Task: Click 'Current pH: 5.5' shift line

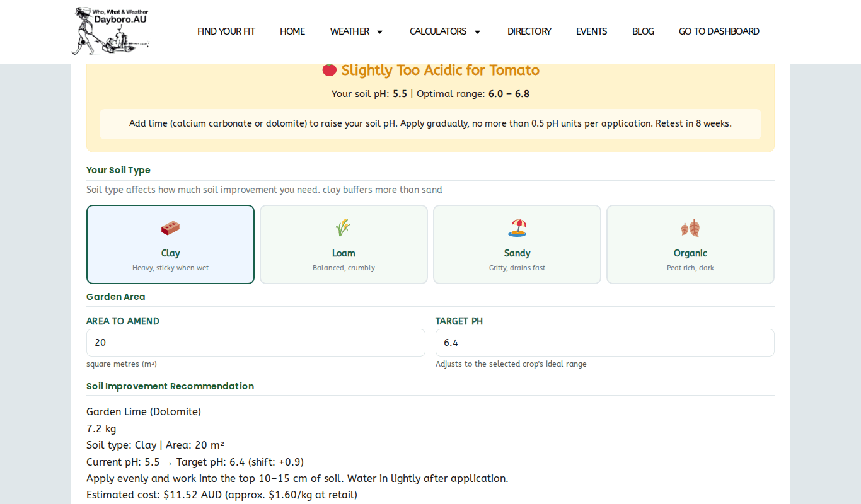Action: click(x=195, y=462)
